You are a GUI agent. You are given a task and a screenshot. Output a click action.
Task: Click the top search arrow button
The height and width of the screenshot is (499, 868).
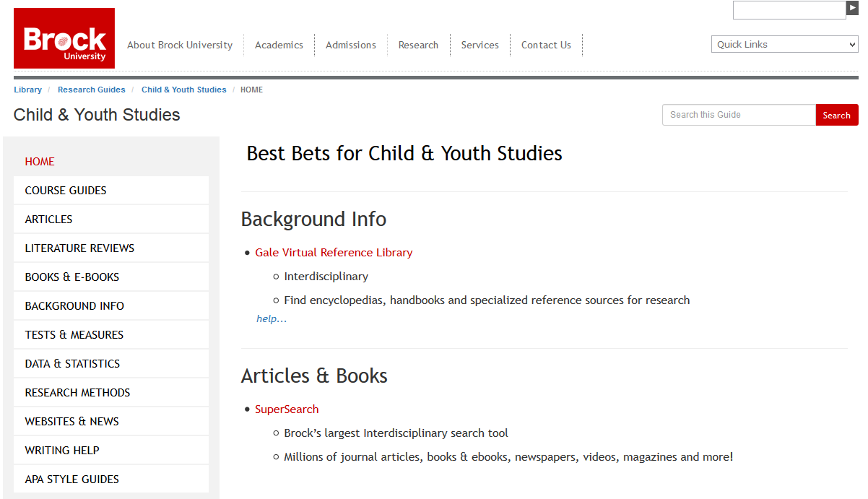[x=853, y=8]
